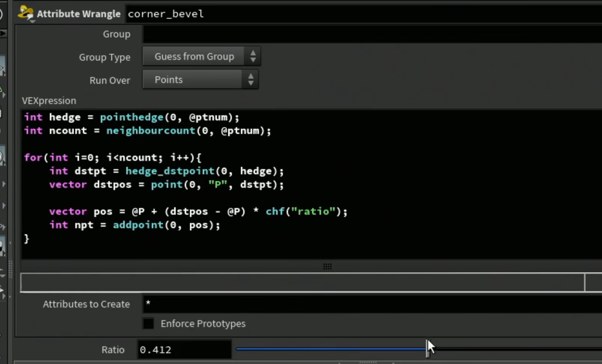Click the Ratio value field
The image size is (602, 364).
pos(184,350)
